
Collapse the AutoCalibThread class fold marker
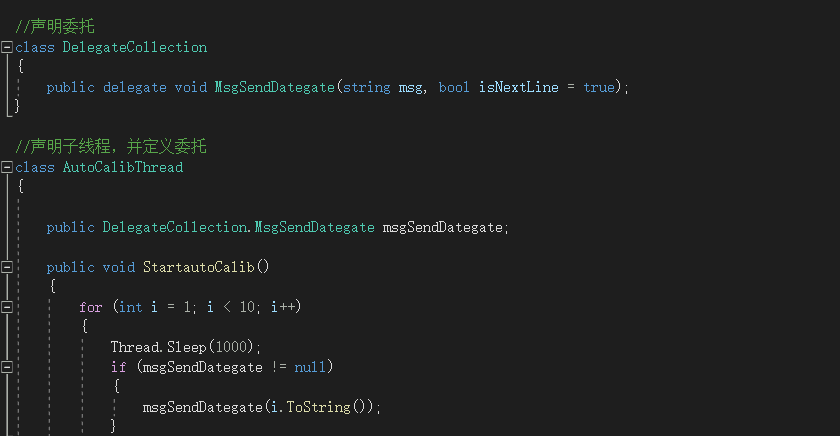point(7,167)
